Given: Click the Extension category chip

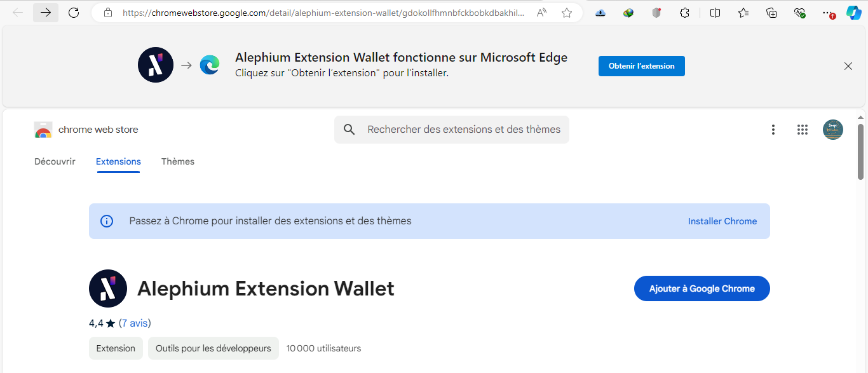Looking at the screenshot, I should 116,348.
